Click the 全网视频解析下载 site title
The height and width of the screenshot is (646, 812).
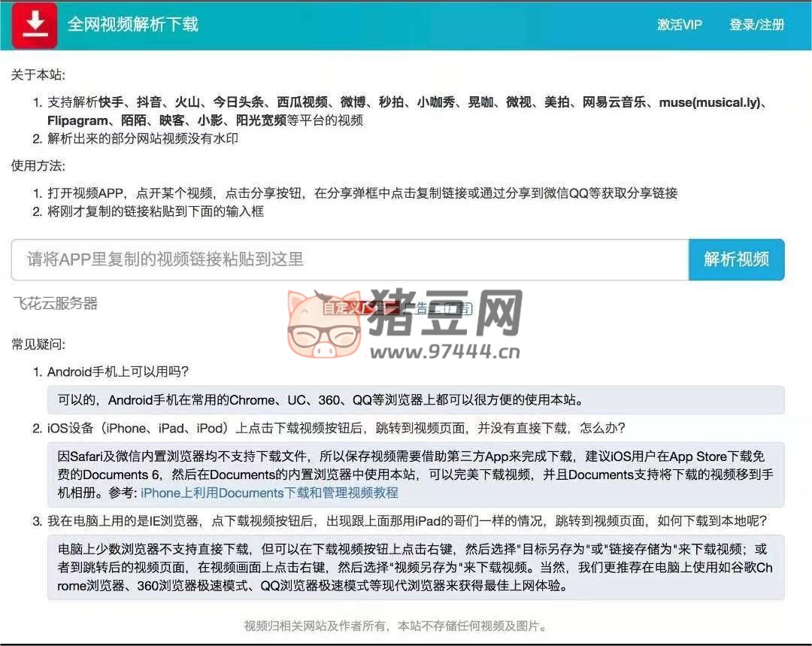click(133, 25)
